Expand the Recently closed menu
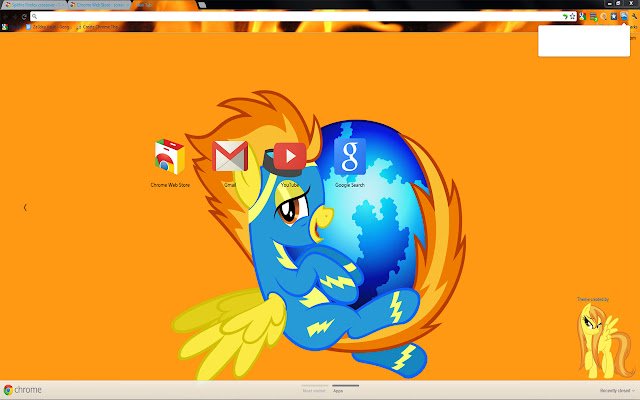The image size is (640, 400). click(x=617, y=391)
